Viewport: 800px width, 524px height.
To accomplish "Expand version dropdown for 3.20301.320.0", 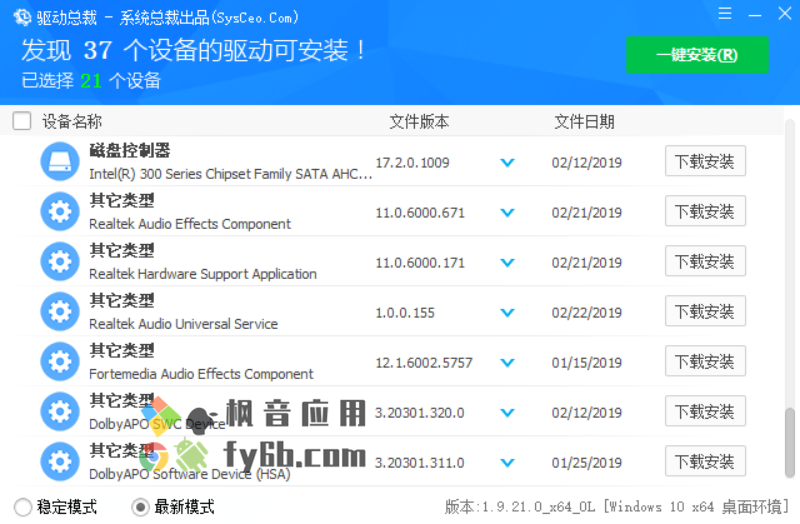I will pos(507,413).
